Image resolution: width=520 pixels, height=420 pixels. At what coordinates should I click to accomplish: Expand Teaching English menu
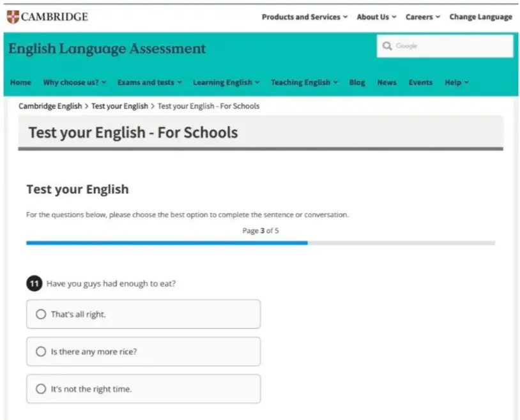(304, 82)
